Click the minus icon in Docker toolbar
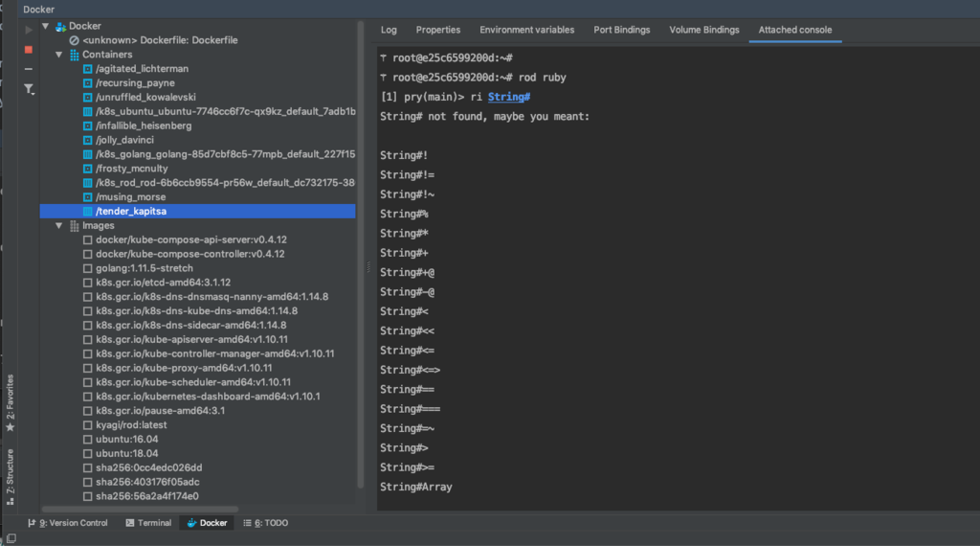 [x=29, y=69]
